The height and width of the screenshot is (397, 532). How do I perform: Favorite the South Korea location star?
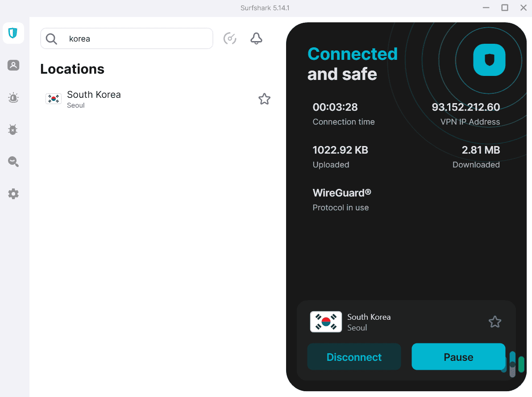(x=264, y=99)
